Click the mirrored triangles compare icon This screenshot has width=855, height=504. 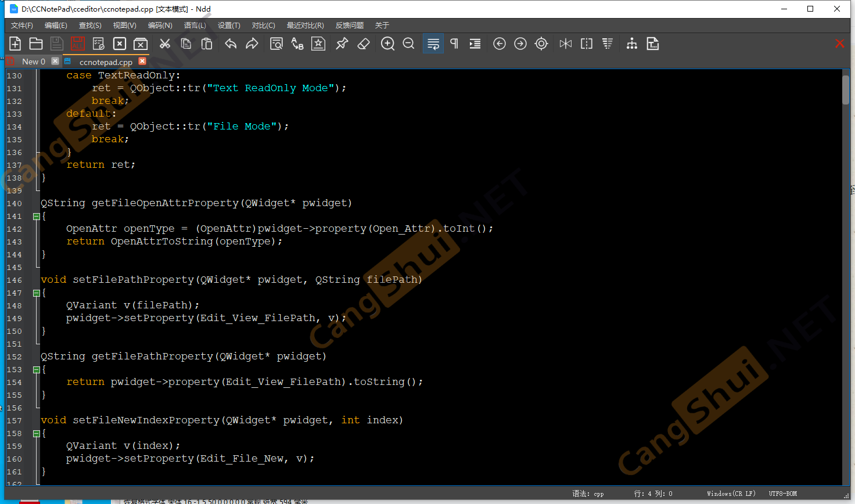pos(566,44)
